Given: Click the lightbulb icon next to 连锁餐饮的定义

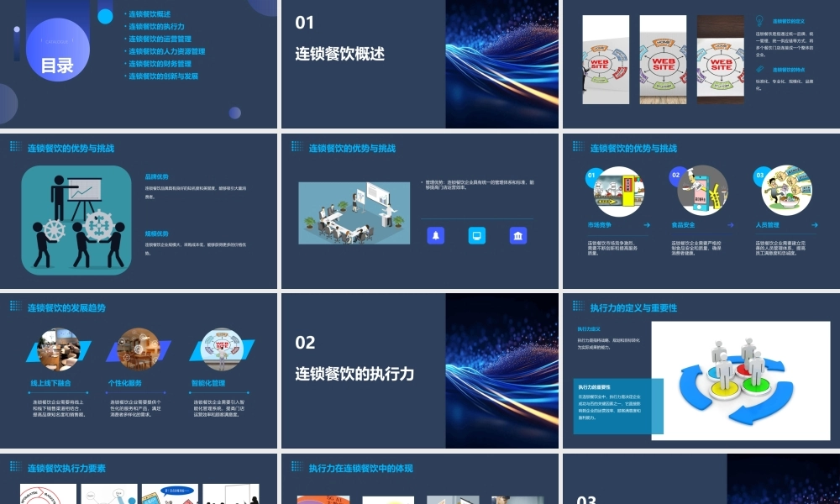Looking at the screenshot, I should click(x=759, y=21).
